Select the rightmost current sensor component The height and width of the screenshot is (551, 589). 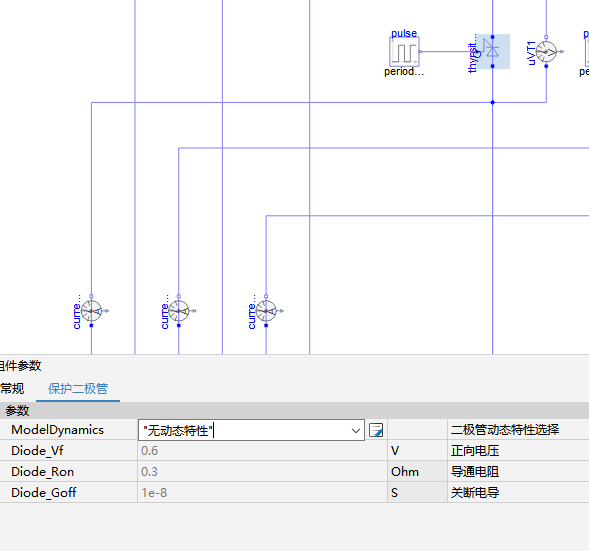pyautogui.click(x=266, y=311)
